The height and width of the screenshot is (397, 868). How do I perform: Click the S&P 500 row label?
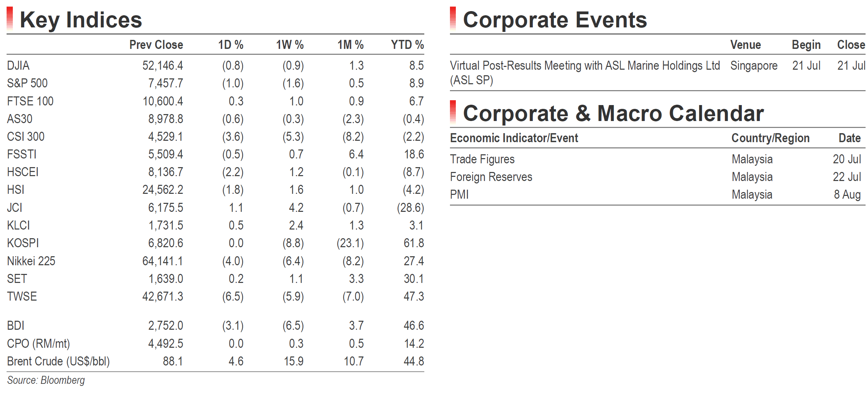[27, 83]
